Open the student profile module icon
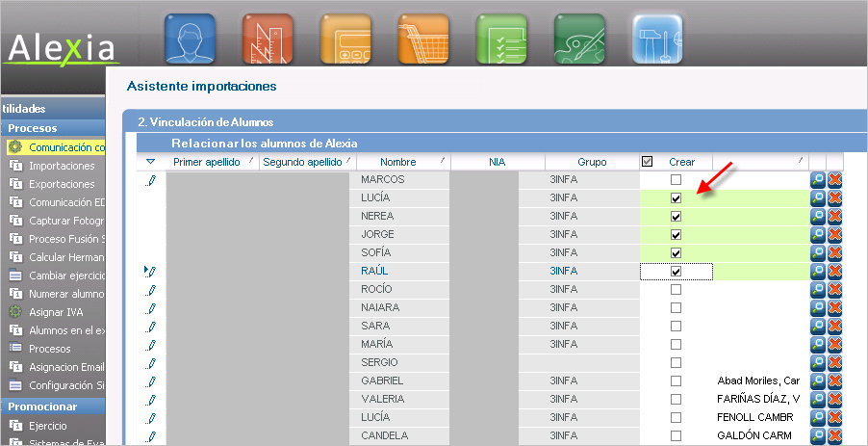Screen dimensions: 868x446 click(190, 39)
